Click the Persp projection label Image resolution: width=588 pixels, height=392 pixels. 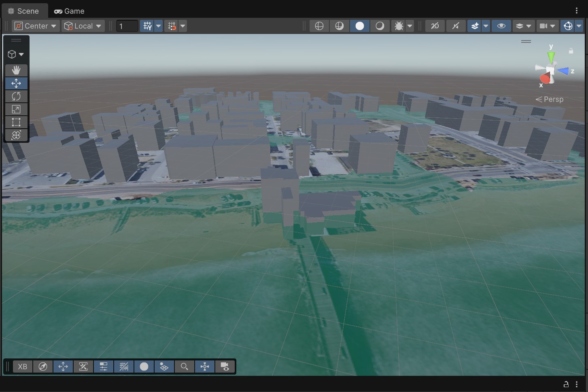553,99
